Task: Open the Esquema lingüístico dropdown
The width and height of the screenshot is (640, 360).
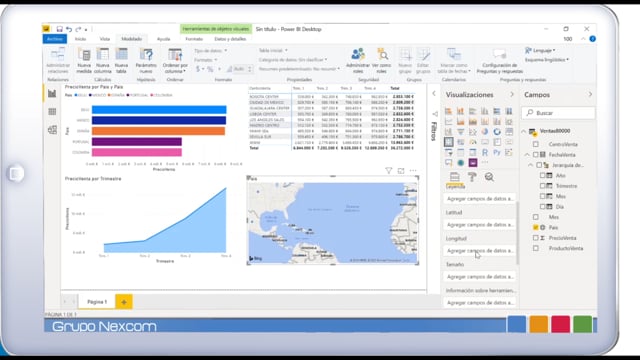Action: click(x=547, y=60)
